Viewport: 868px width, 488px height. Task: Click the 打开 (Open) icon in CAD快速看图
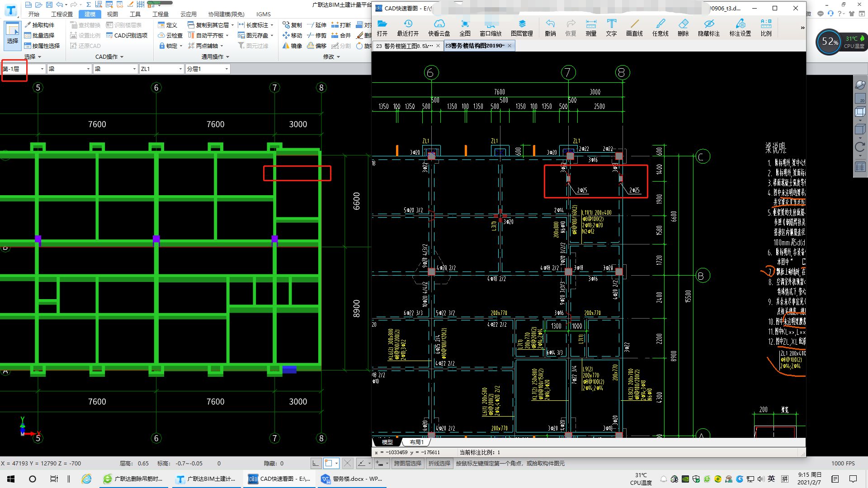point(382,28)
